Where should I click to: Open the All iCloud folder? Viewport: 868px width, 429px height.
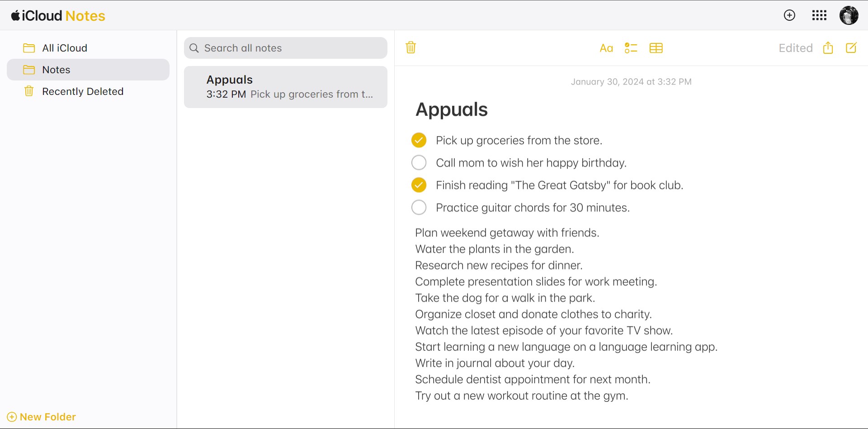[x=64, y=48]
